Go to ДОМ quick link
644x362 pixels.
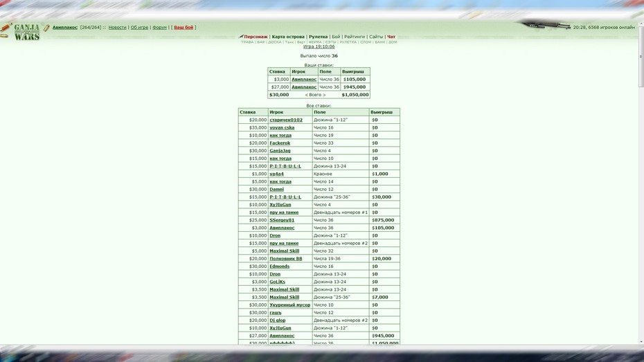tap(393, 42)
